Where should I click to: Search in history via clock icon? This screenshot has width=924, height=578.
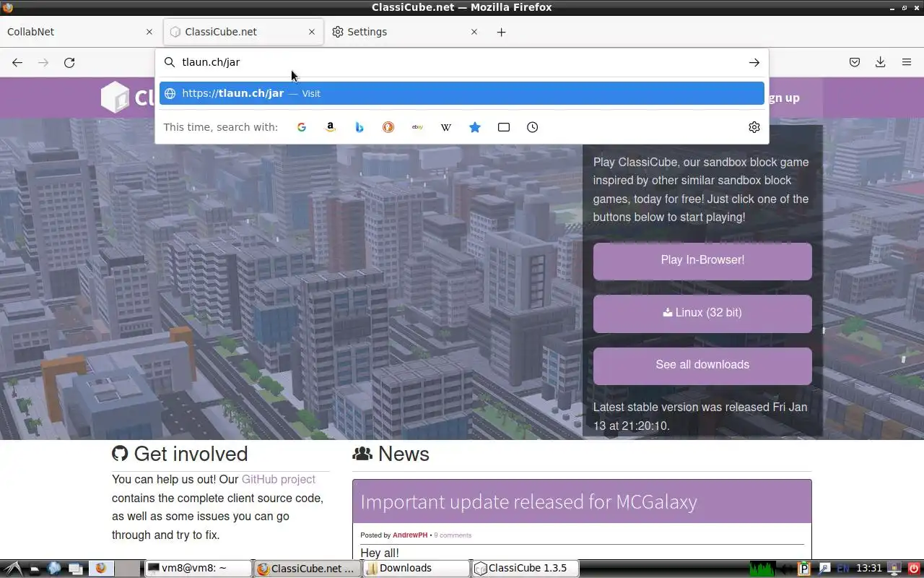click(533, 127)
